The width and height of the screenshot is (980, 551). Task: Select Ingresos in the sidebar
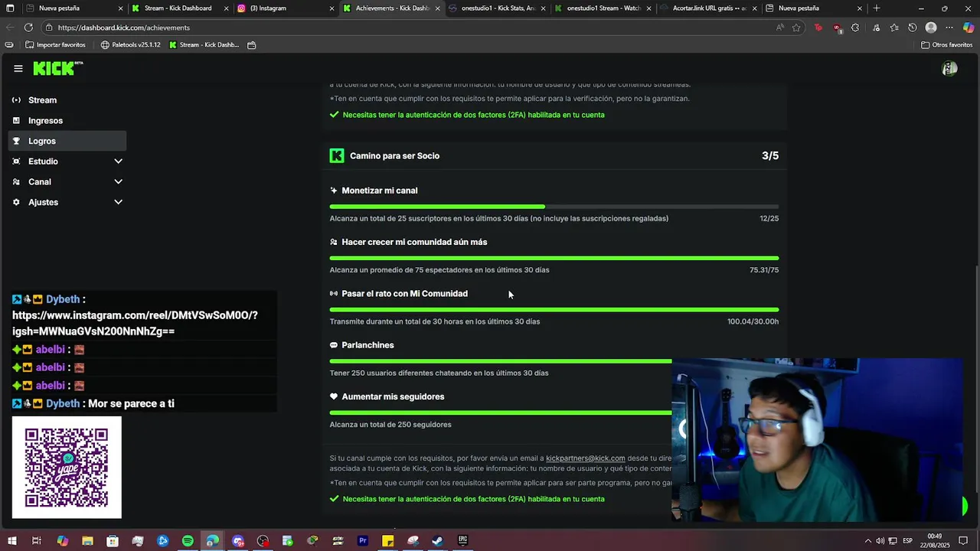[x=67, y=120]
